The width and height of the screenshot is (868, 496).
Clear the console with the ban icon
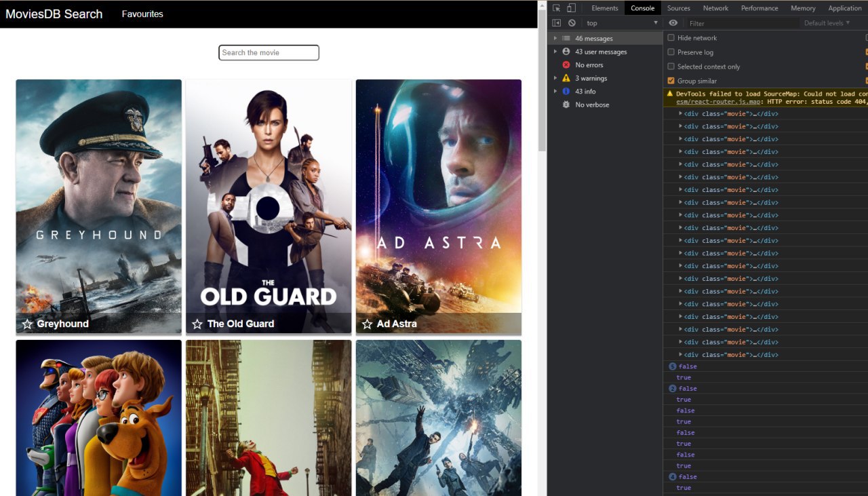tap(572, 23)
